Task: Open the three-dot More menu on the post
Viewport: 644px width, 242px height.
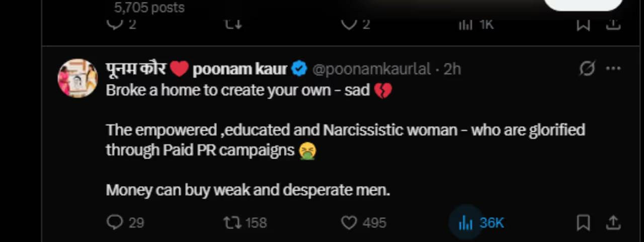Action: [x=613, y=68]
